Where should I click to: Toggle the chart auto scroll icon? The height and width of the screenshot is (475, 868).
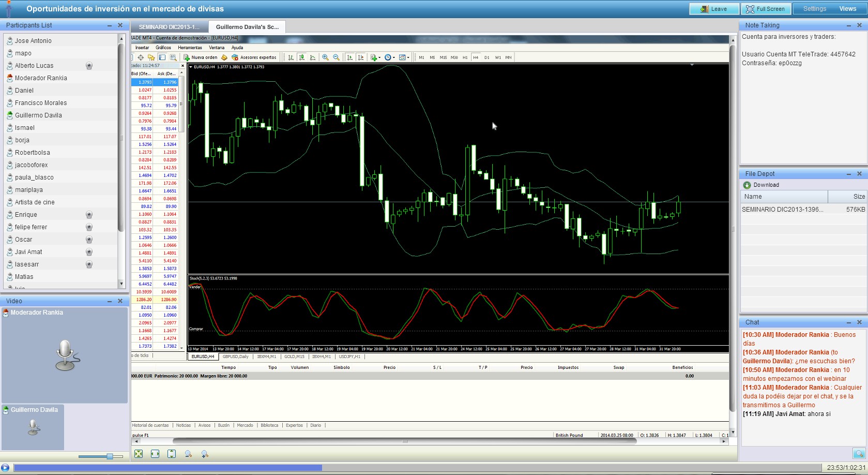349,57
